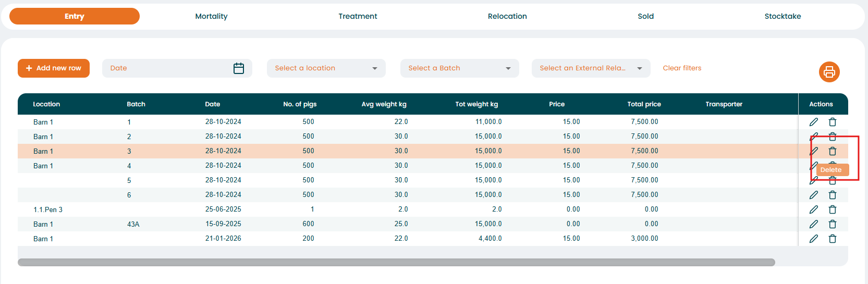Screen dimensions: 868x284
Task: Click the Date column header
Action: 213,104
